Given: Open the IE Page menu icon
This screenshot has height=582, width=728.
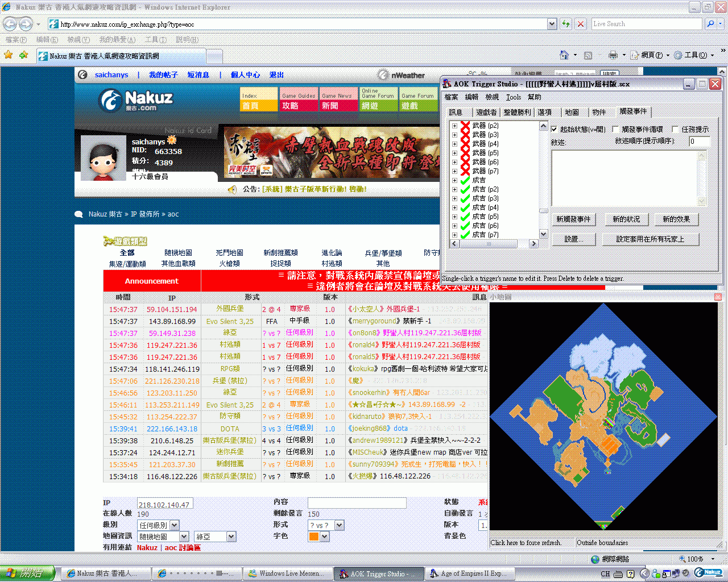Looking at the screenshot, I should [x=635, y=55].
